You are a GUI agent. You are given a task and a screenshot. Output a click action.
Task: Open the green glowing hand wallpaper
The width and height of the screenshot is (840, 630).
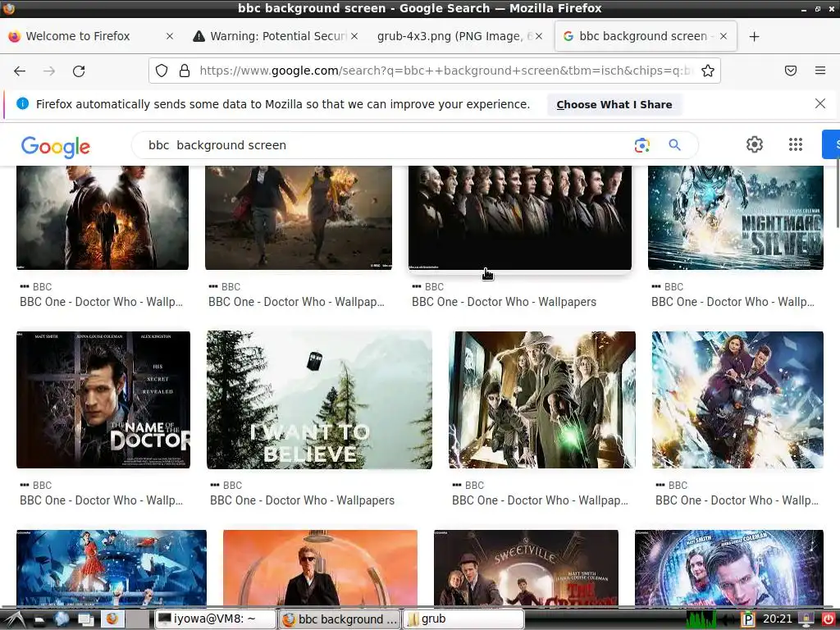pos(542,399)
